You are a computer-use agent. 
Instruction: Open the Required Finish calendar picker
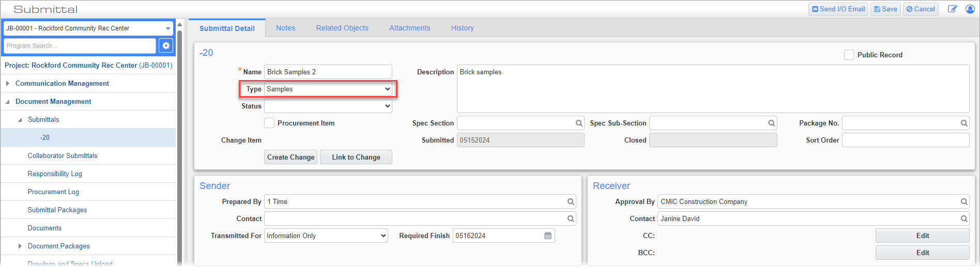pyautogui.click(x=548, y=236)
